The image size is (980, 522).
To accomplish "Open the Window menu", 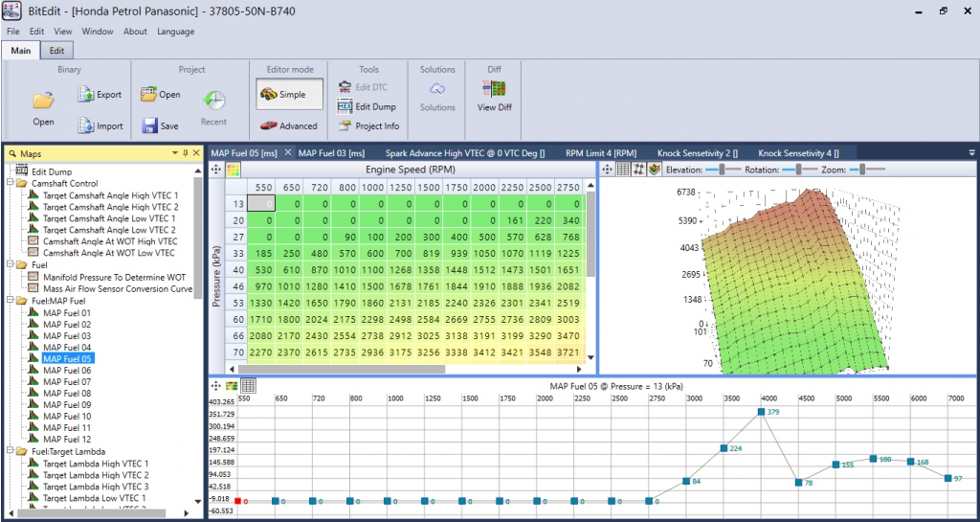I will [x=98, y=32].
